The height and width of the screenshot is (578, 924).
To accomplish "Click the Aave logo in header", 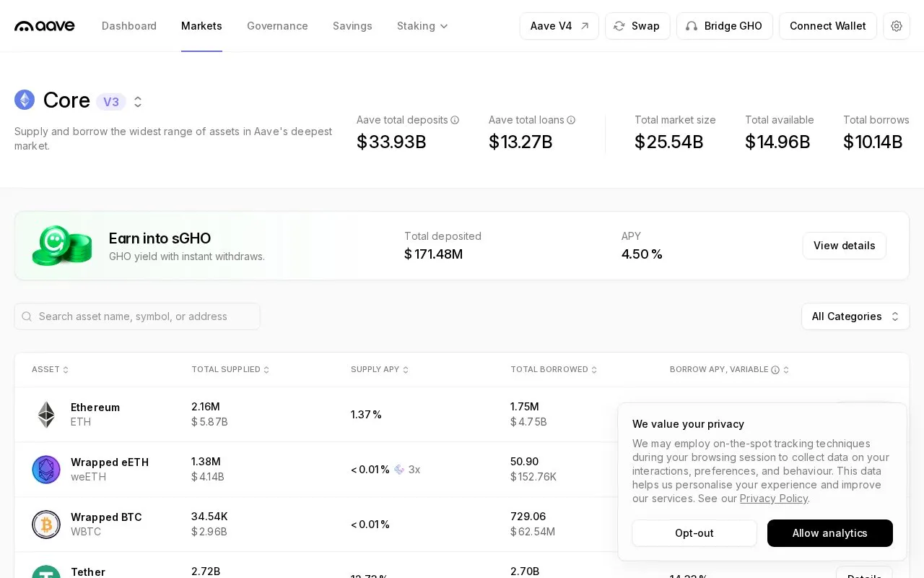I will coord(45,26).
